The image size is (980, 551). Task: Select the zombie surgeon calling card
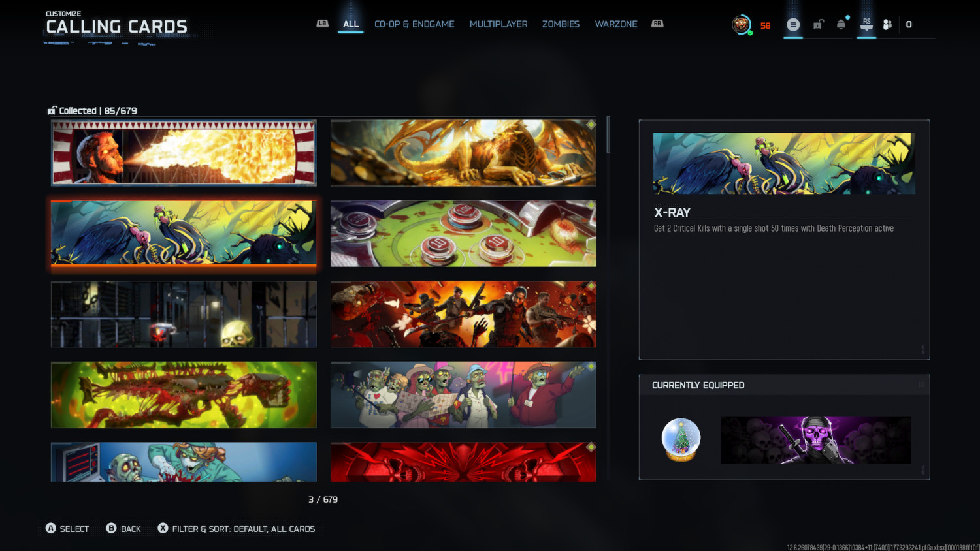(184, 462)
